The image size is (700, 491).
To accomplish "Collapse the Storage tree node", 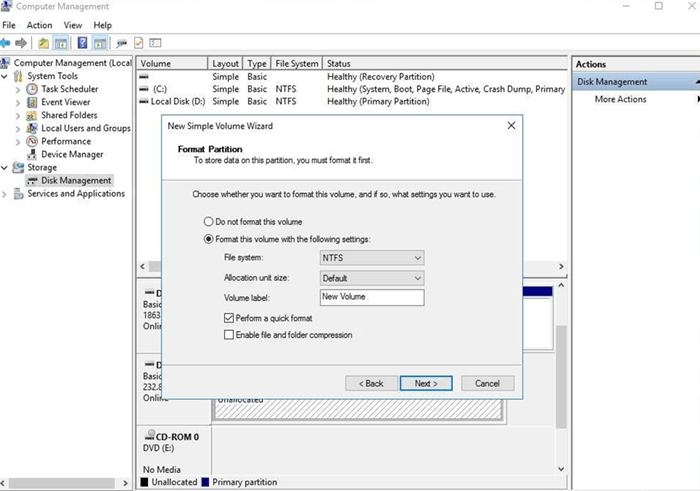I will tap(6, 168).
